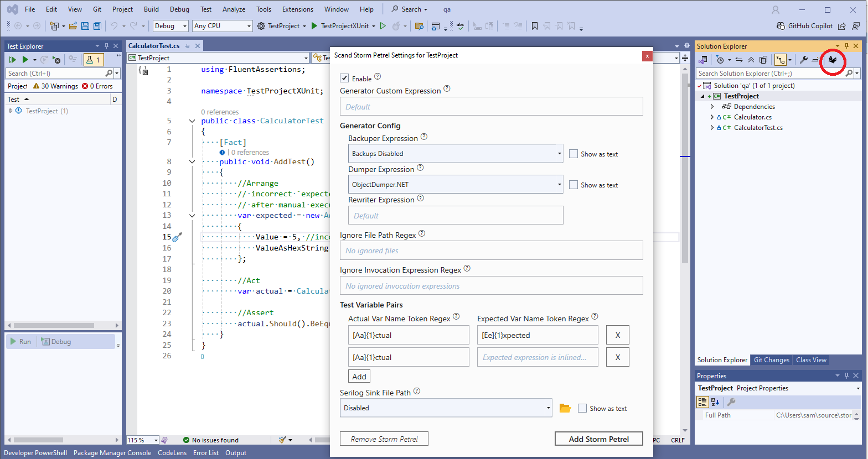Click the Debug button in Test Explorer bottom pane
Image resolution: width=868 pixels, height=459 pixels.
56,342
